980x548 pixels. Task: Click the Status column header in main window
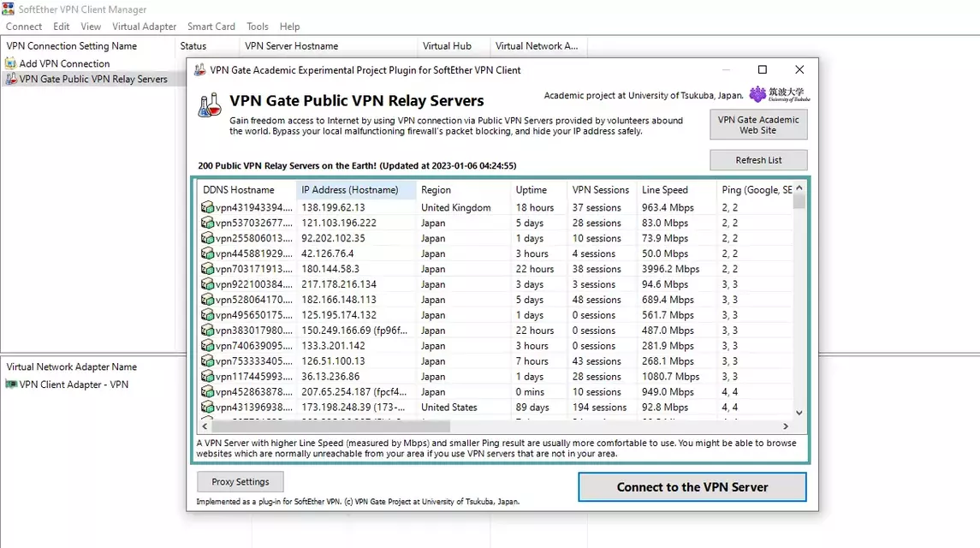point(207,45)
